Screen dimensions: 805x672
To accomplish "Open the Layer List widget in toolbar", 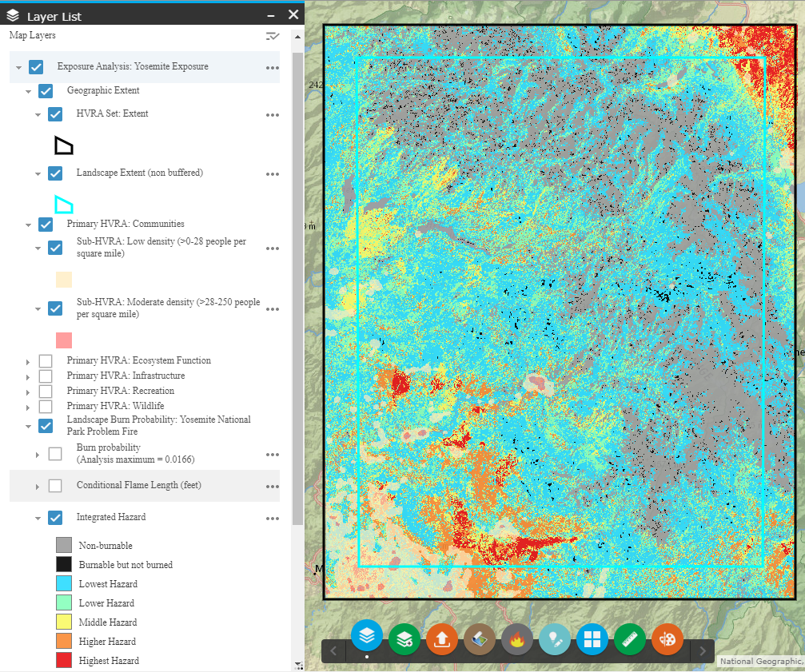I will tap(367, 637).
